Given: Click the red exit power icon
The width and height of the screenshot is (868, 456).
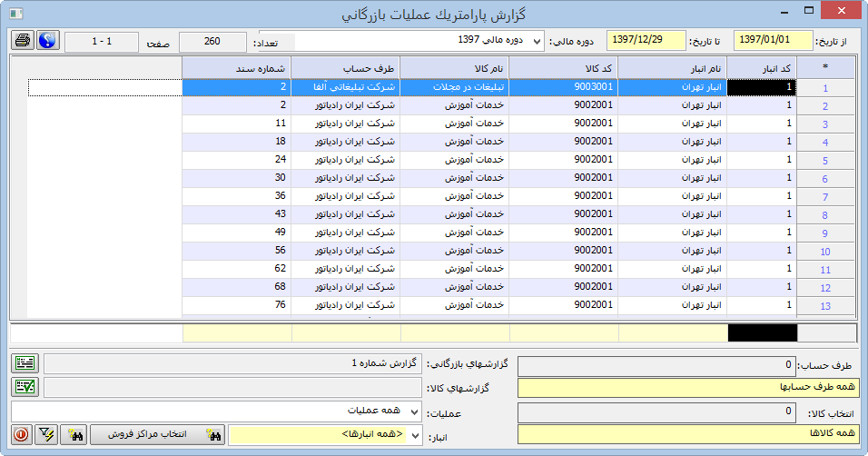Looking at the screenshot, I should 22,434.
